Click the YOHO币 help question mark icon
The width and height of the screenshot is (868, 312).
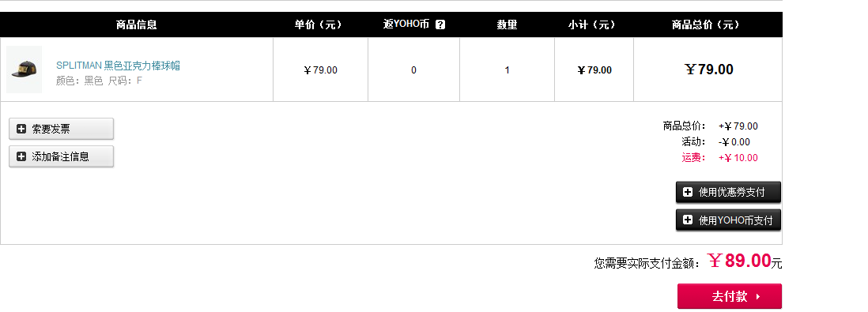click(440, 24)
